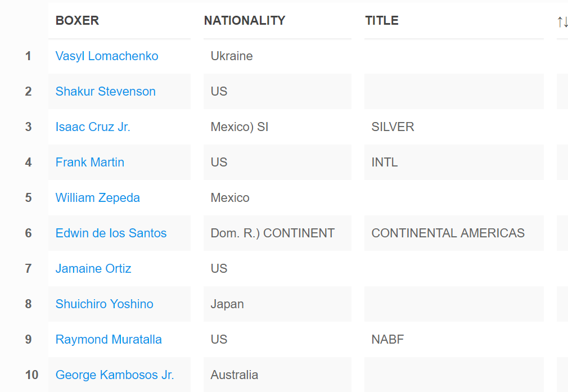Click the sort arrows icon in header

click(562, 22)
